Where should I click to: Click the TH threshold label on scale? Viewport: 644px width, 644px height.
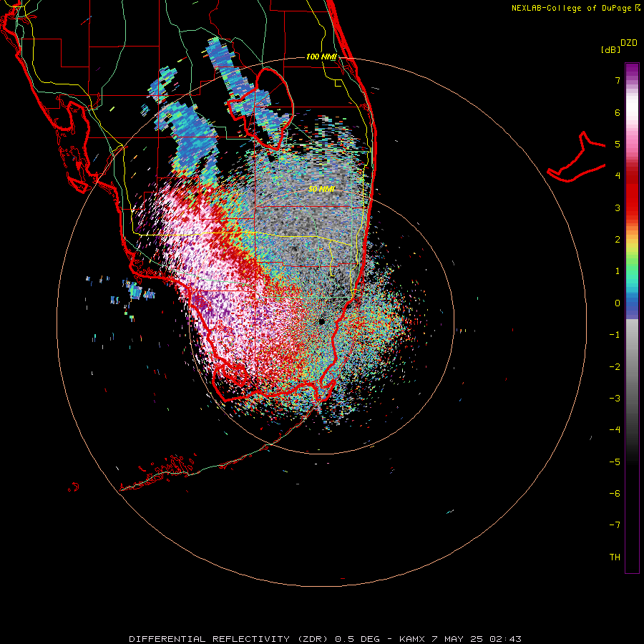pos(615,557)
